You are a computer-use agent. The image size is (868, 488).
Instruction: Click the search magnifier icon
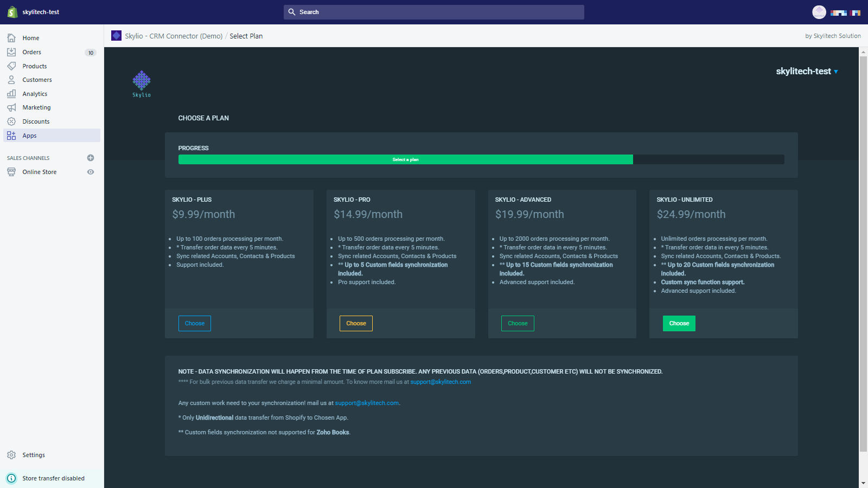point(292,12)
